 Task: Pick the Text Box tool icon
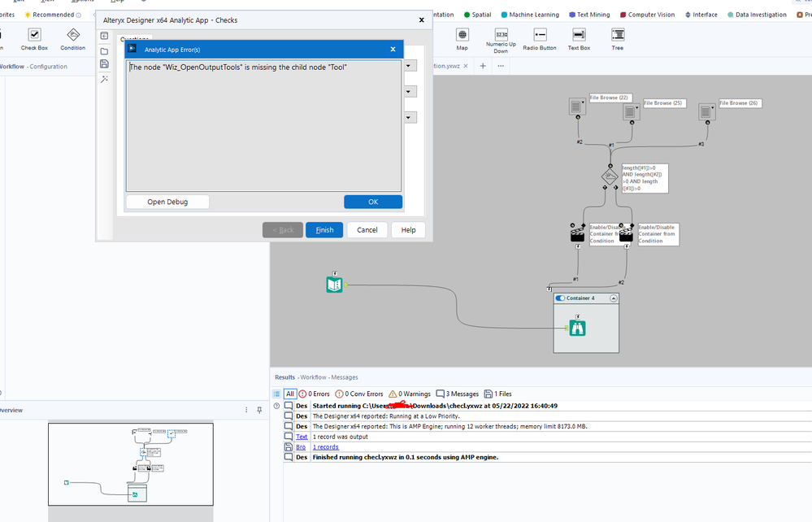(x=579, y=36)
